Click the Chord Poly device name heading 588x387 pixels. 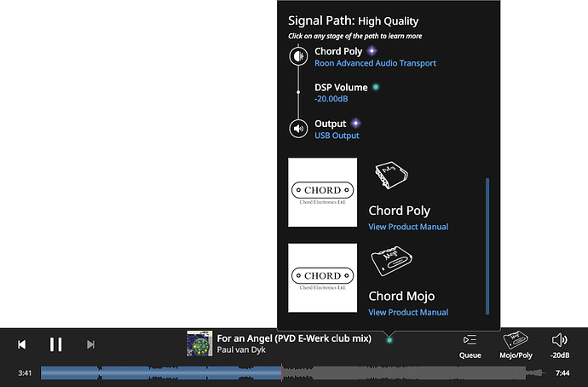click(399, 211)
